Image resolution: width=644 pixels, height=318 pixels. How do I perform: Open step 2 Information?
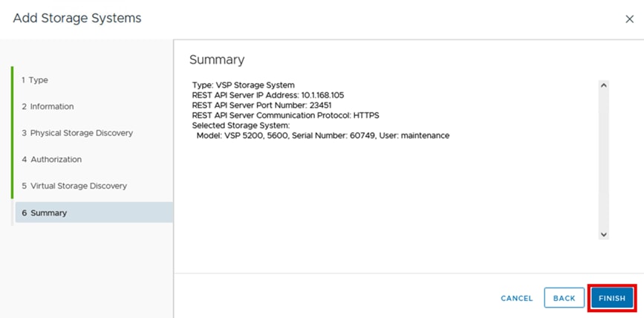[x=48, y=106]
